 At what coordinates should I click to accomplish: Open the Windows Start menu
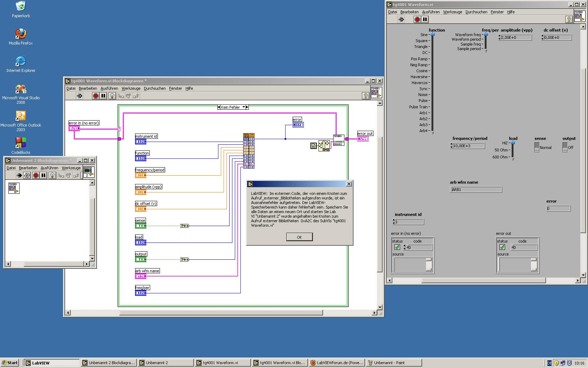tap(10, 363)
